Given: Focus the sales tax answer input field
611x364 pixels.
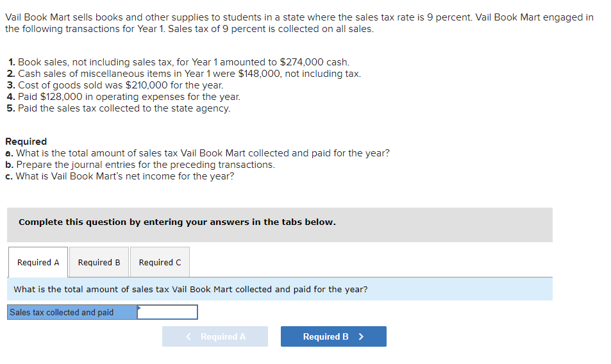Looking at the screenshot, I should tap(167, 312).
